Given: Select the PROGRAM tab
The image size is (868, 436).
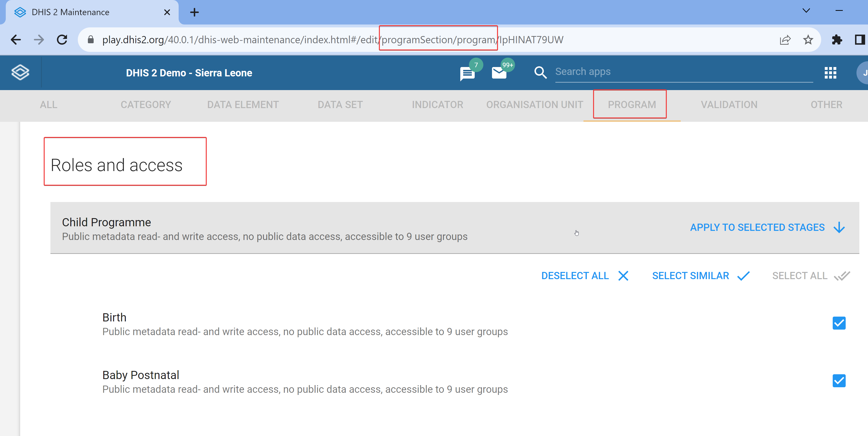Looking at the screenshot, I should tap(632, 104).
